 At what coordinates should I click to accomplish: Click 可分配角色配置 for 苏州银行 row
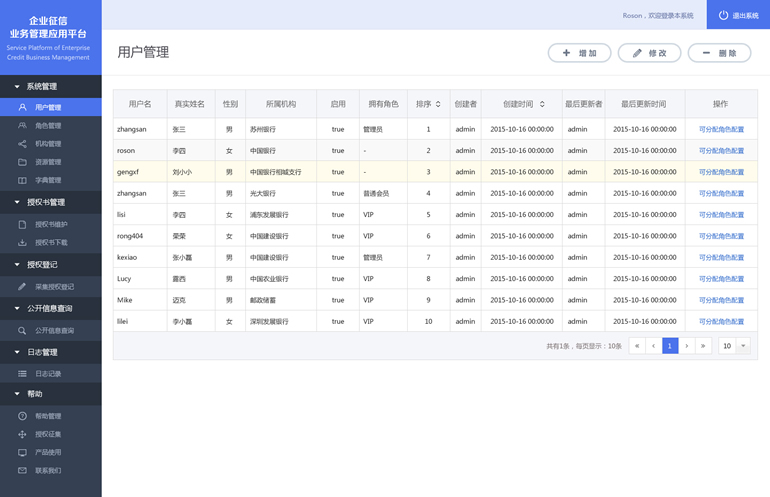point(721,129)
